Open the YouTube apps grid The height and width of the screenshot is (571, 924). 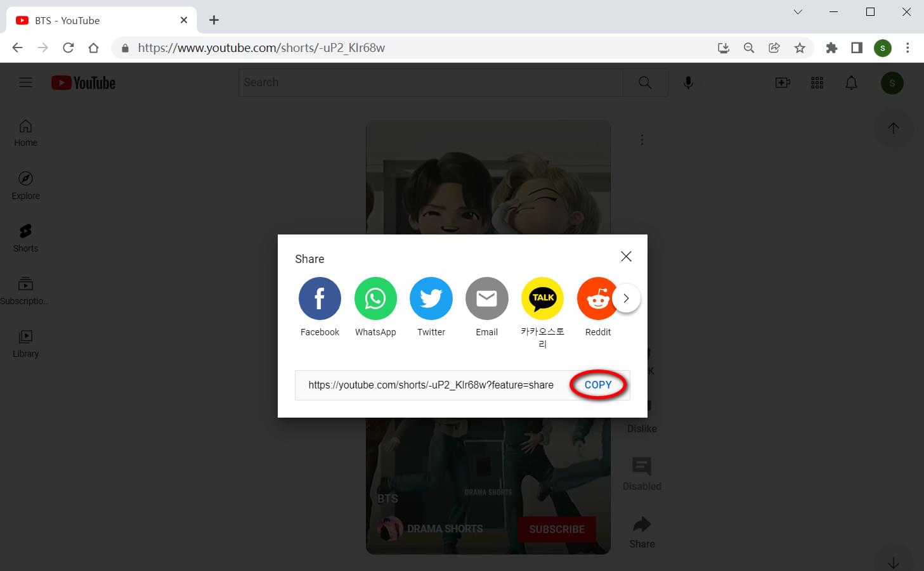[817, 83]
